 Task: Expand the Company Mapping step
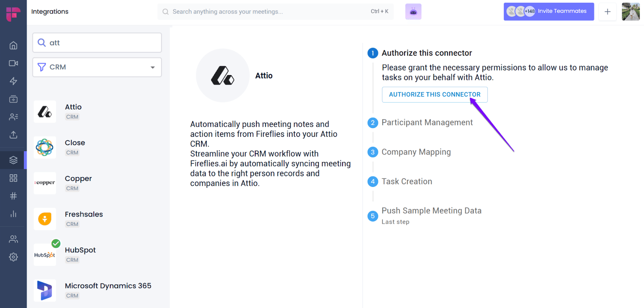pyautogui.click(x=416, y=152)
